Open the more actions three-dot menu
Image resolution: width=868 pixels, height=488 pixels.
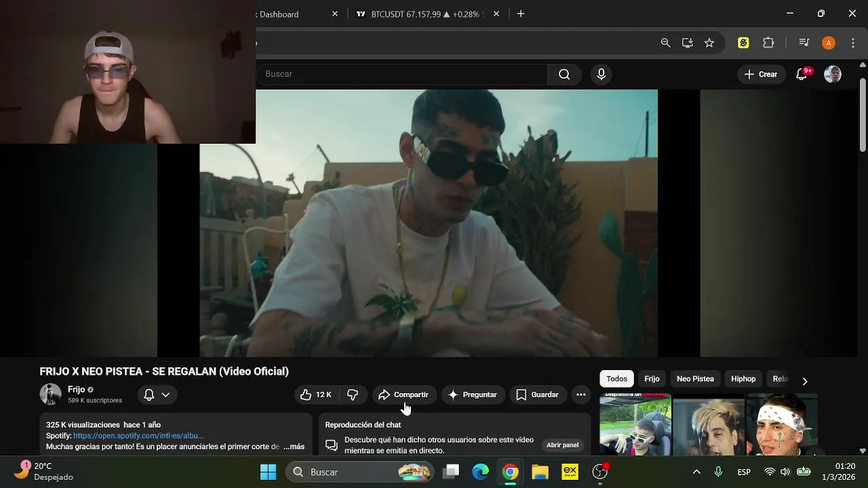click(580, 394)
